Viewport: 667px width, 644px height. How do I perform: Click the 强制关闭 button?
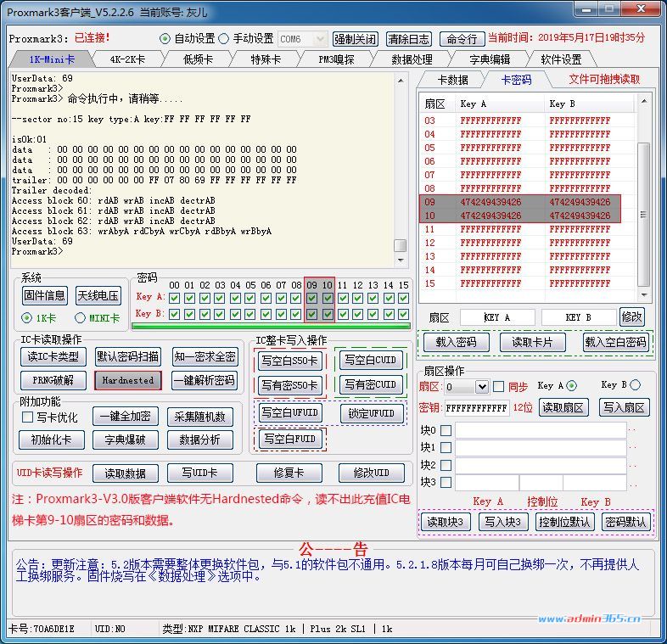356,39
